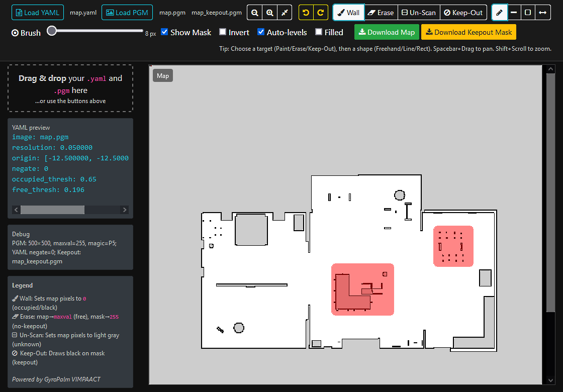Click the 'image: map.pgm' YAML line

(x=40, y=137)
